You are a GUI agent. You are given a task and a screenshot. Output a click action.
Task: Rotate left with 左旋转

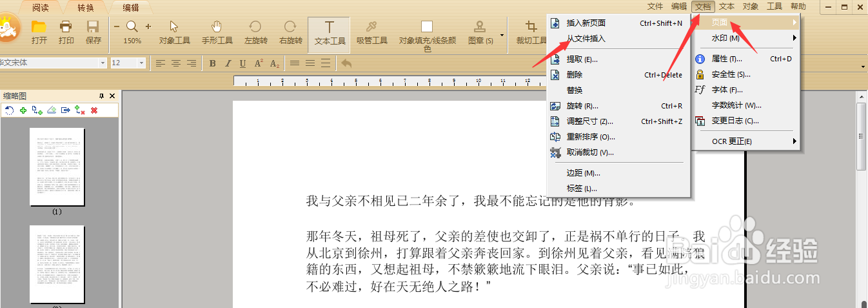pyautogui.click(x=255, y=32)
